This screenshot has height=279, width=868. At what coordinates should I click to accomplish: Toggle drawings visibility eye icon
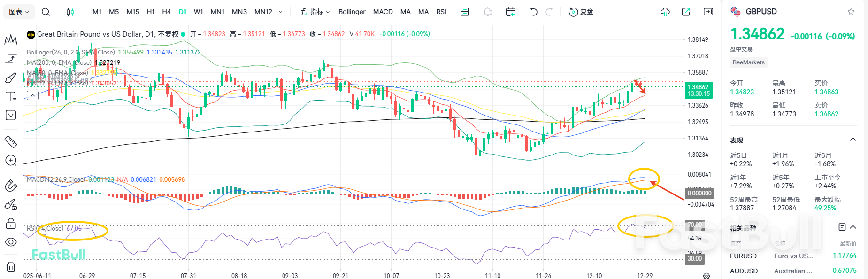(x=11, y=242)
